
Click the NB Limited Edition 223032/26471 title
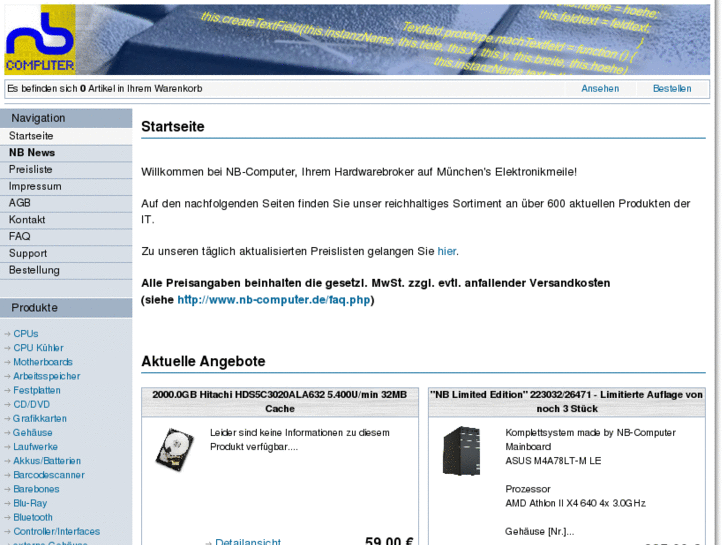567,402
